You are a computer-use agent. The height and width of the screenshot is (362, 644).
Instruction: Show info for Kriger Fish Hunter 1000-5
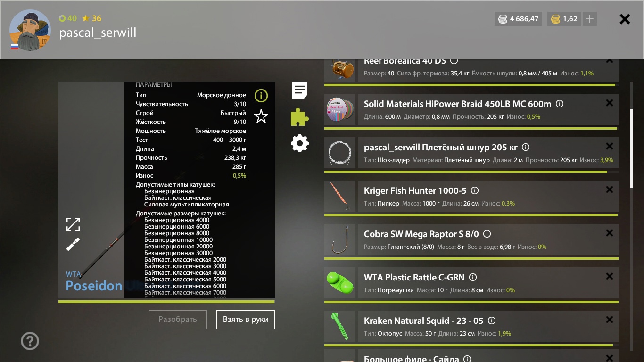(x=475, y=190)
